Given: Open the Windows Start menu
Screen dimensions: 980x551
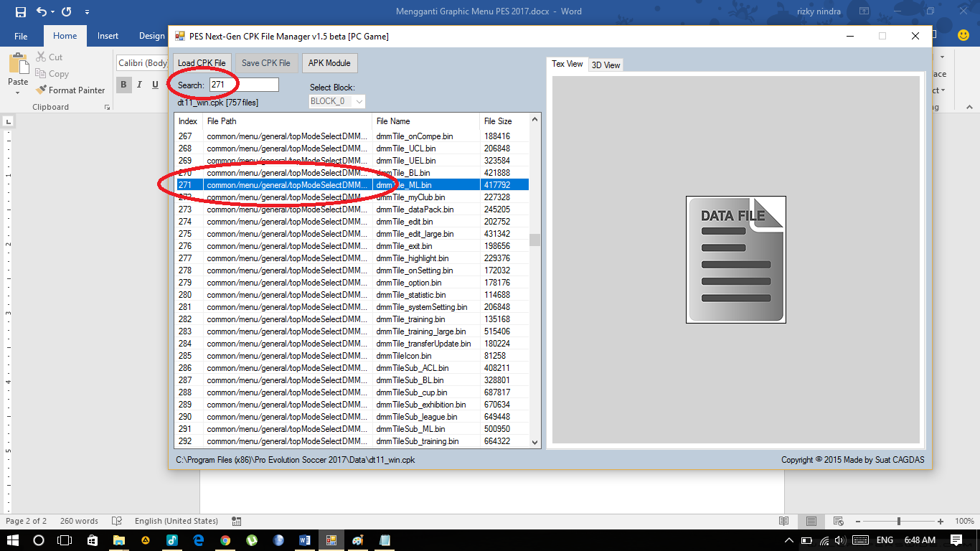Looking at the screenshot, I should click(12, 540).
